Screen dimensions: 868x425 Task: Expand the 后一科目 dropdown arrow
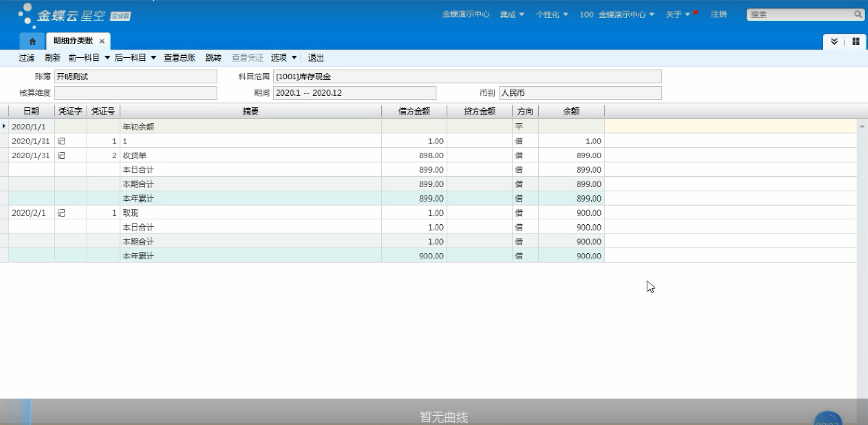click(x=153, y=58)
